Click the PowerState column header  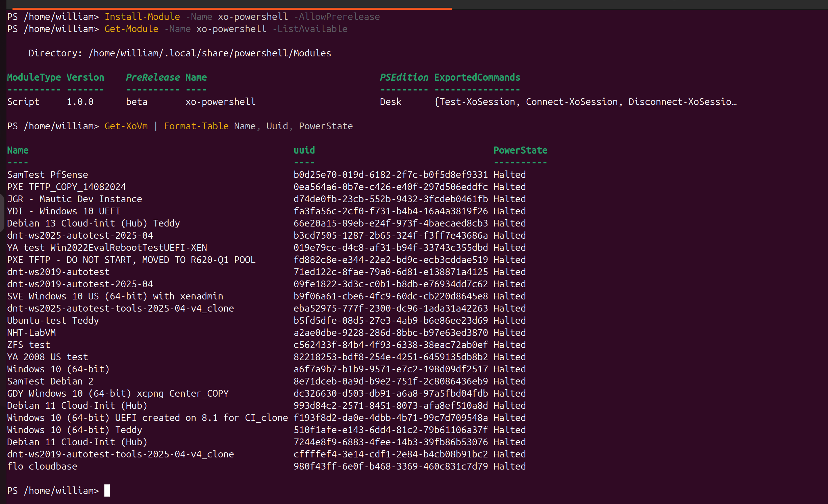coord(520,150)
